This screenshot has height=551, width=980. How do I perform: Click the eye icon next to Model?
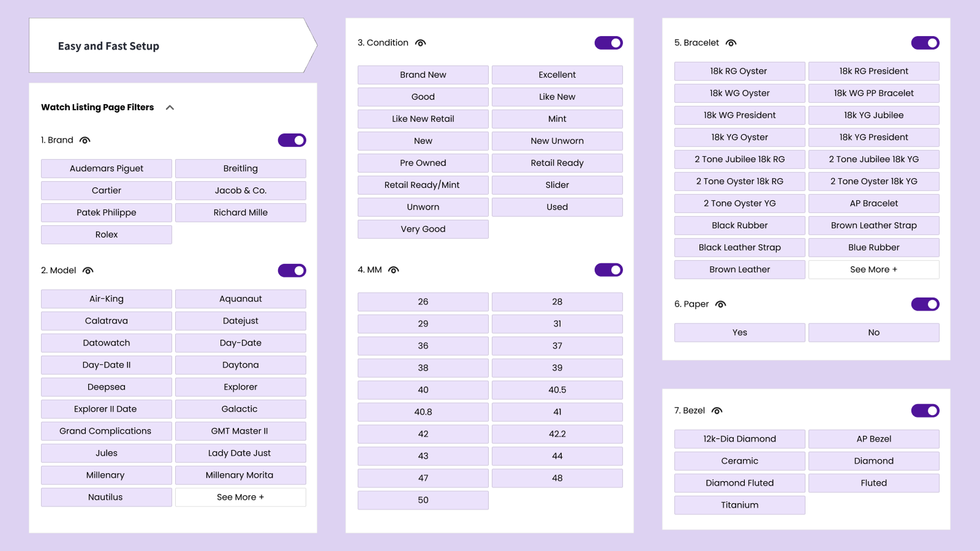[88, 270]
